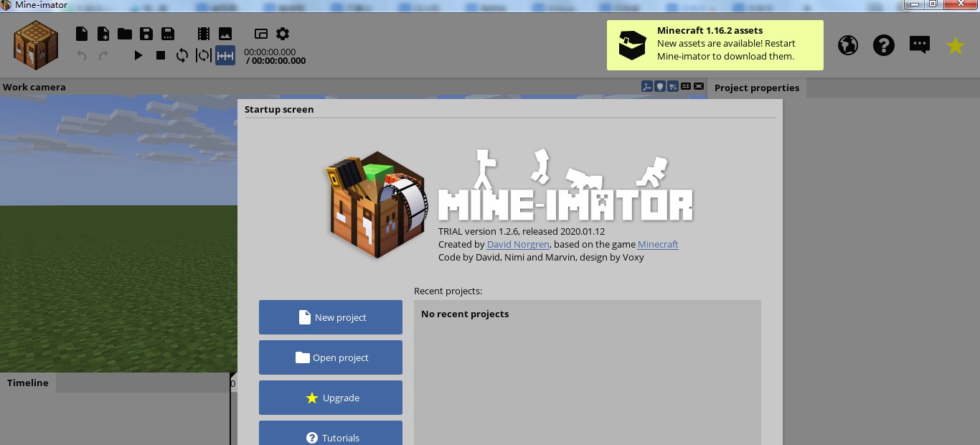Open a project via toolbar folder icon
The image size is (980, 445).
pyautogui.click(x=125, y=34)
